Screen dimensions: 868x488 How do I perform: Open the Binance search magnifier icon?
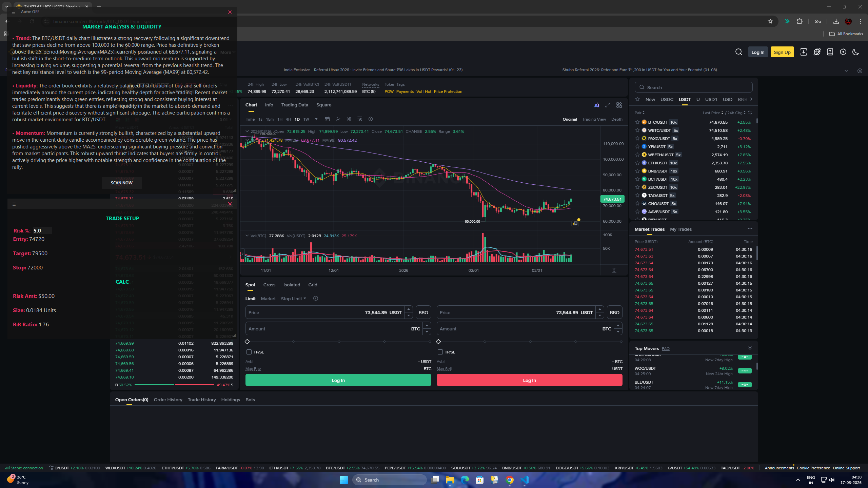739,52
